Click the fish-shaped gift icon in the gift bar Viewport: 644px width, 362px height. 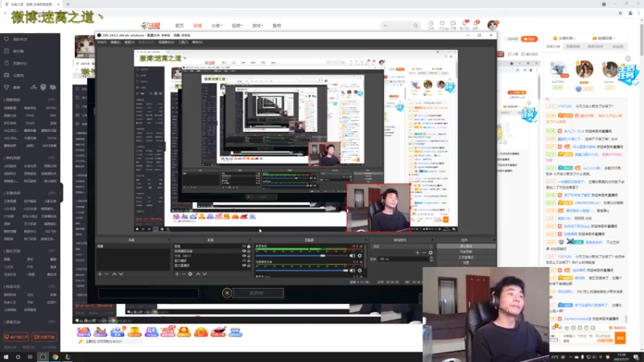click(218, 331)
